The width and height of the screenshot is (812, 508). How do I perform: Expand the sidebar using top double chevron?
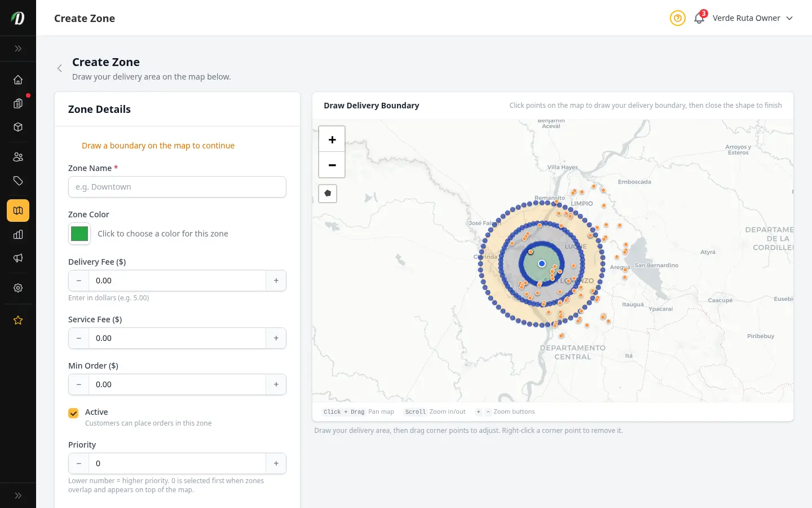pos(18,49)
